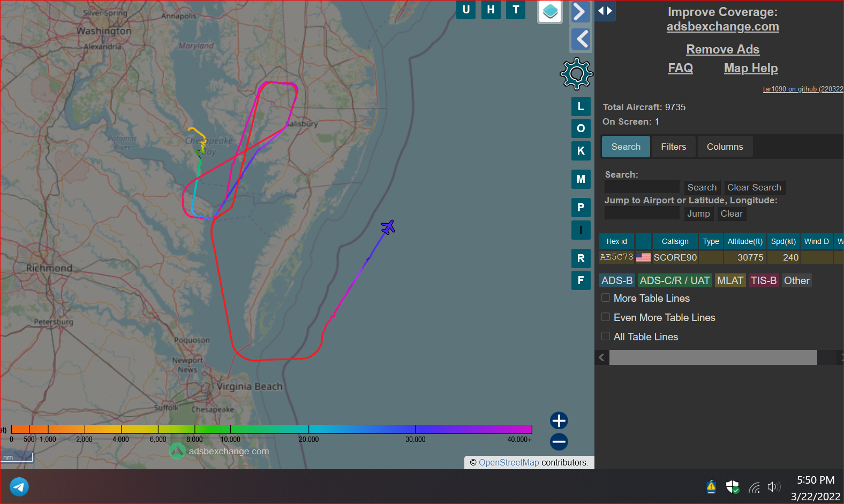Click the H map toggle button
844x504 pixels.
491,10
